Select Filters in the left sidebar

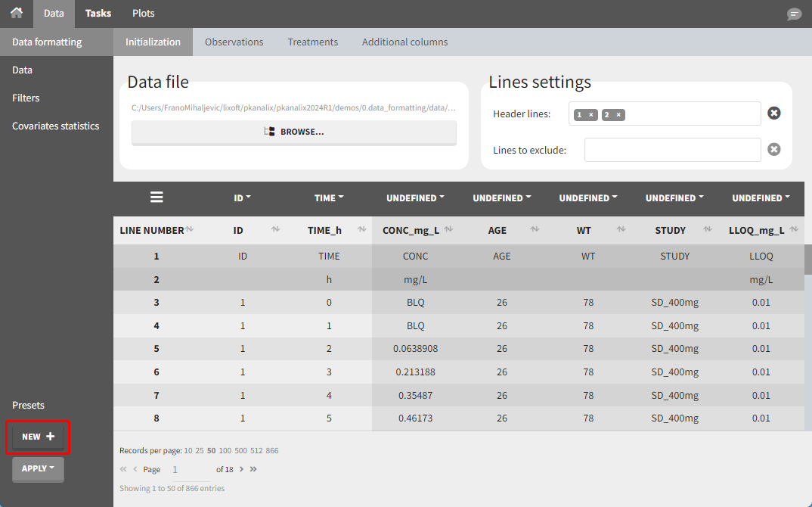(26, 98)
